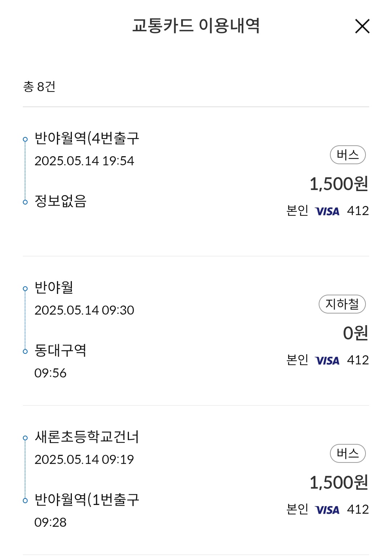Screen dimensions: 392x558
Task: Close the 교통카드 이용내역 screen
Action: click(x=362, y=27)
